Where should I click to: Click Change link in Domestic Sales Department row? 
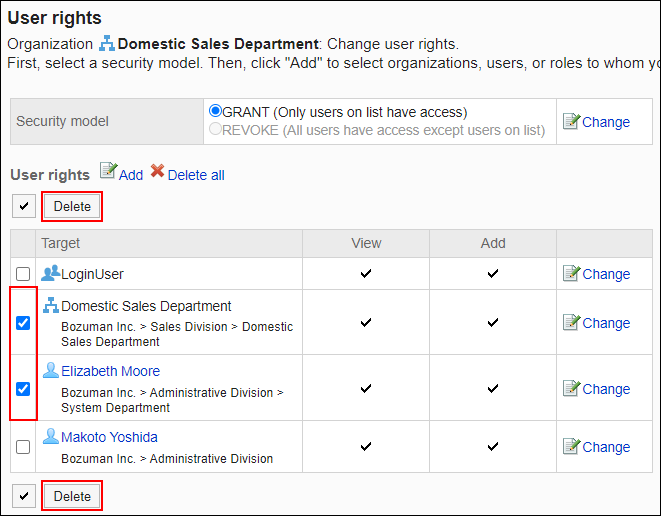[x=606, y=323]
